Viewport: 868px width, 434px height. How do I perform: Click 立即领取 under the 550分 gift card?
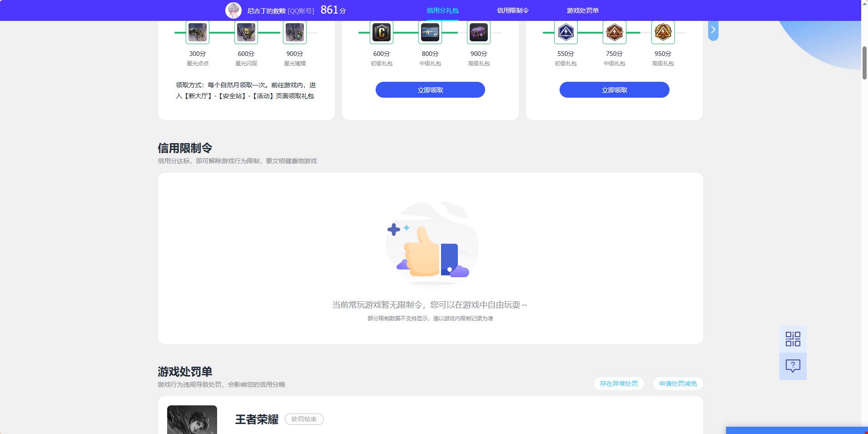[x=615, y=90]
